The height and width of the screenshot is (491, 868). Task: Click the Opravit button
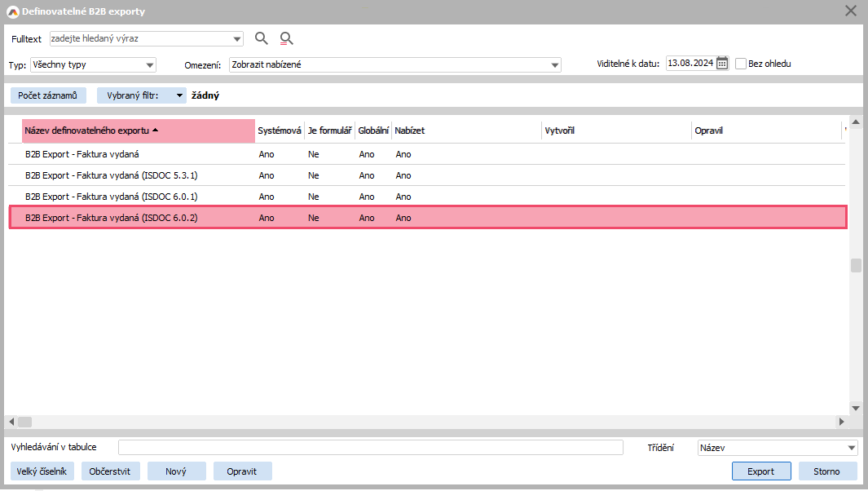pos(242,471)
